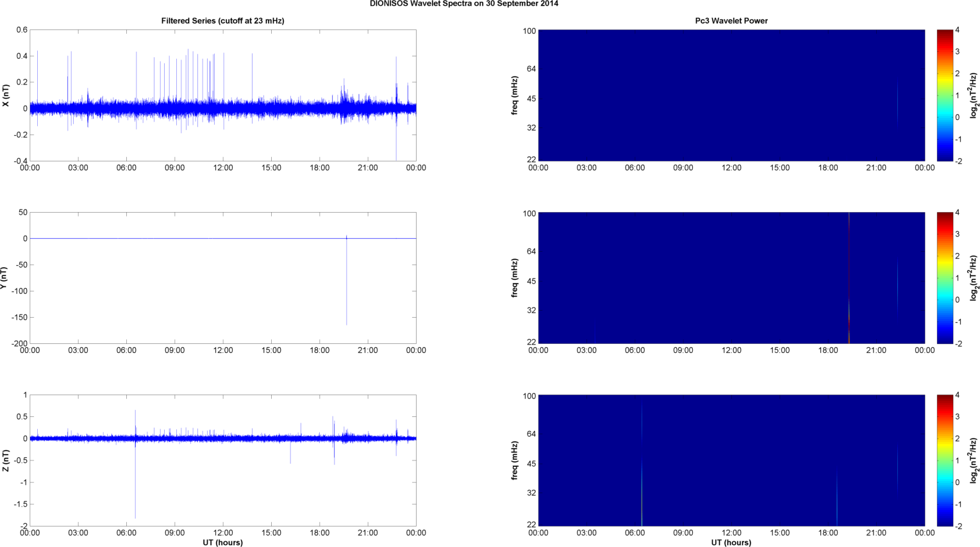
Task: Click the Z component filtered time-series plot
Action: [223, 461]
